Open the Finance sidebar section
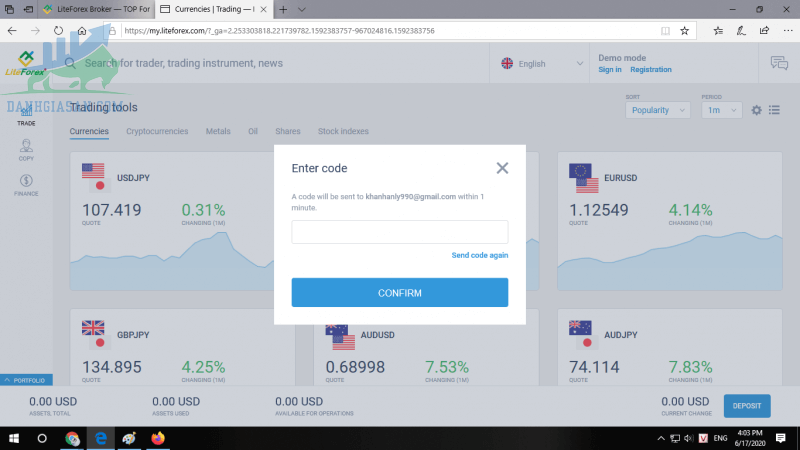Viewport: 800px width, 450px height. (x=26, y=185)
